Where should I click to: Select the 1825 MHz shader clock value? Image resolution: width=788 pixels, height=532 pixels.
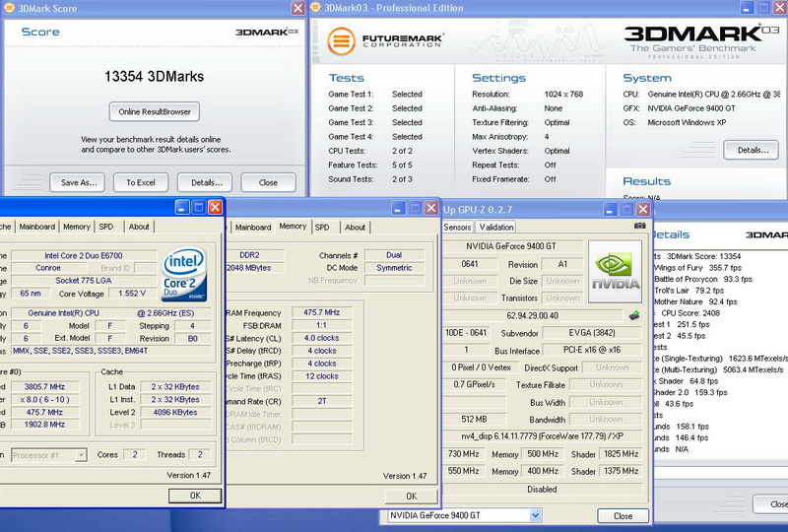pyautogui.click(x=622, y=453)
